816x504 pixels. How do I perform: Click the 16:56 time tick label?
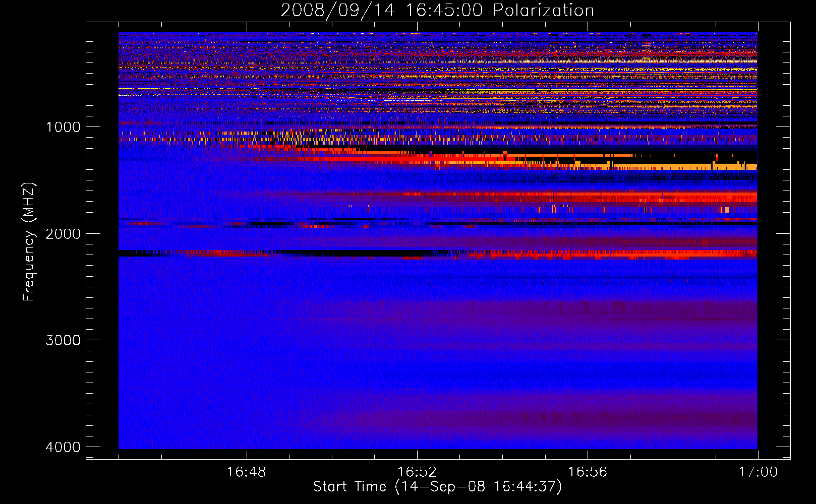tap(588, 472)
